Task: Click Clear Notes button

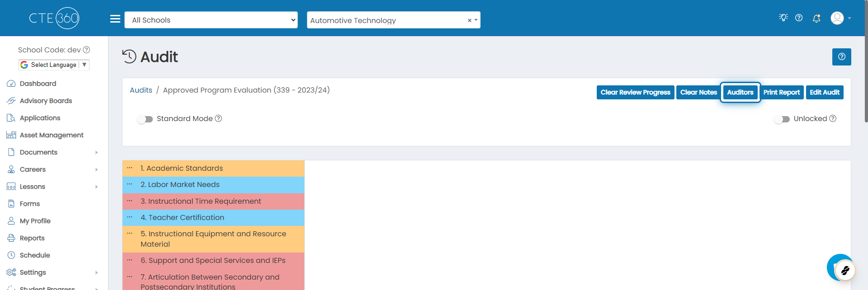Action: 698,92
